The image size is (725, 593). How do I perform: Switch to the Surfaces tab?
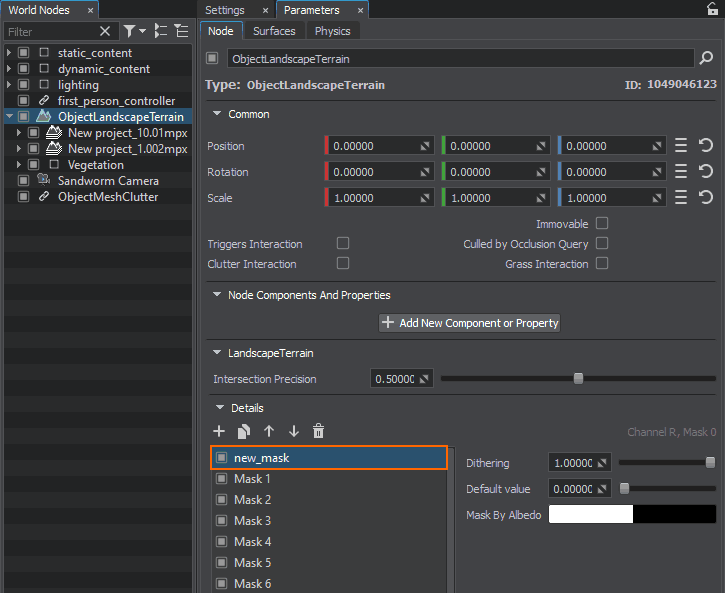(274, 31)
